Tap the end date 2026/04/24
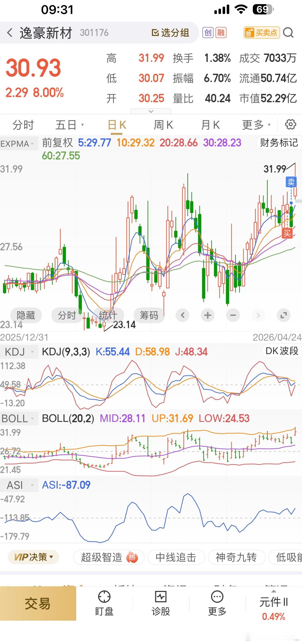 click(277, 337)
